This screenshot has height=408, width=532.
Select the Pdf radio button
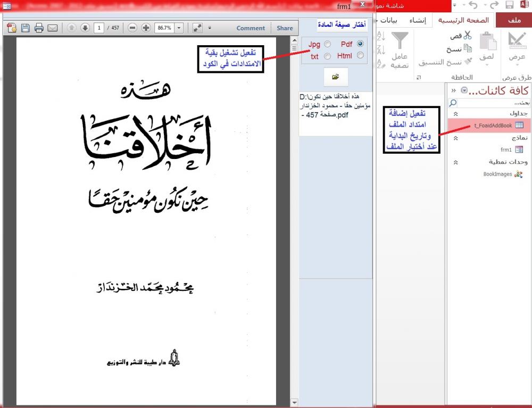[x=360, y=44]
